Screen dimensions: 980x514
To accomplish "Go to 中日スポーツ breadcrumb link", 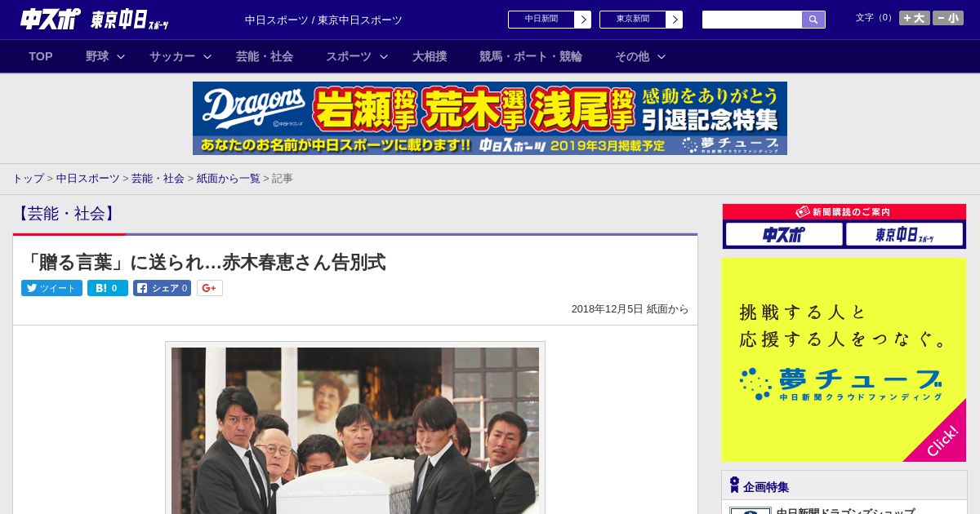I will 87,178.
